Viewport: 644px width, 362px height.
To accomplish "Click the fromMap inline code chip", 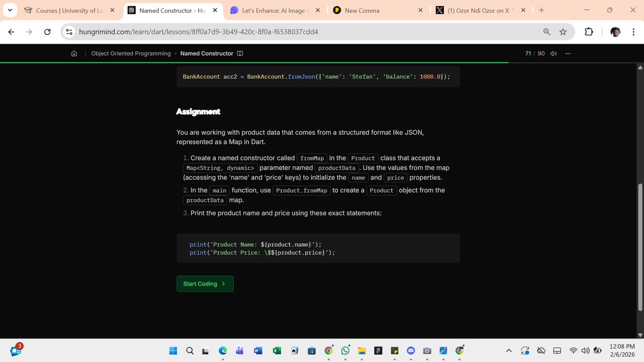I will [x=312, y=158].
